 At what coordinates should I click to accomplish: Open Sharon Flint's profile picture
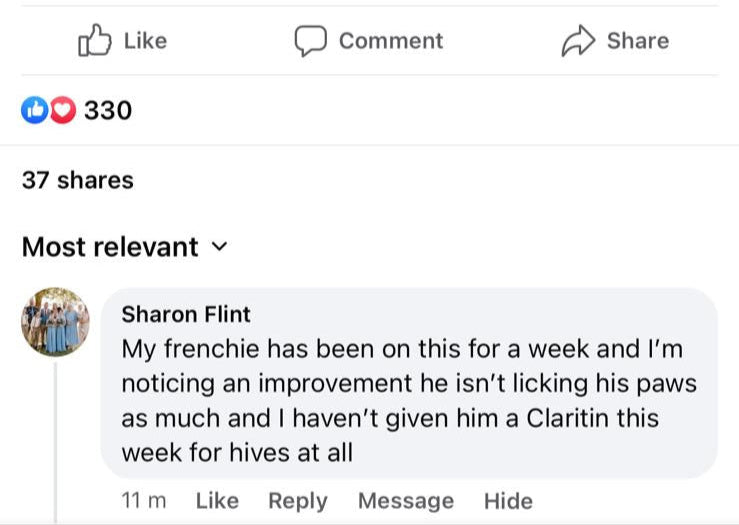[55, 322]
